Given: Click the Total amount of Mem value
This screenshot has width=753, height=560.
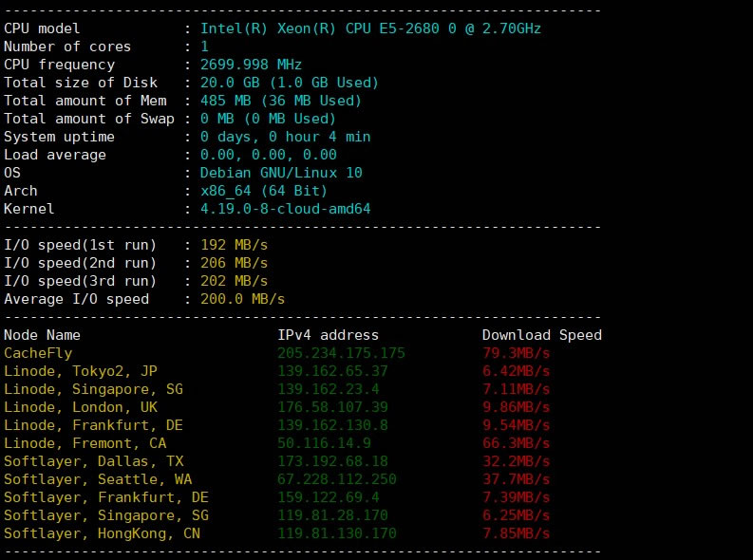Looking at the screenshot, I should tap(280, 101).
